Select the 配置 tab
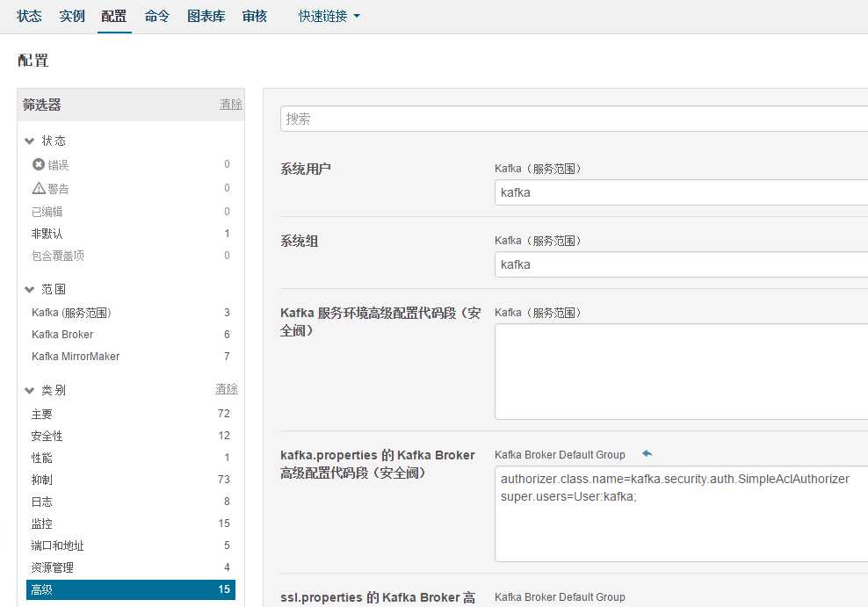This screenshot has width=868, height=607. (x=114, y=16)
